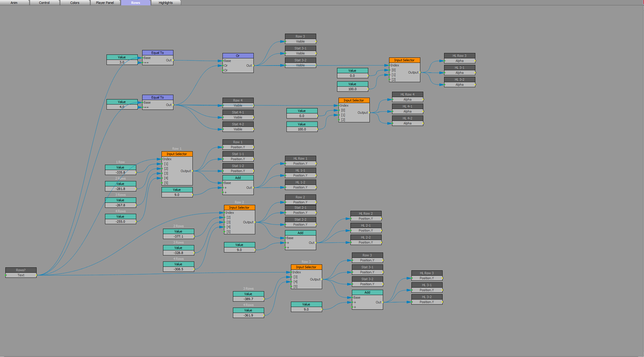
Task: Open the Highlights tab
Action: [x=166, y=3]
